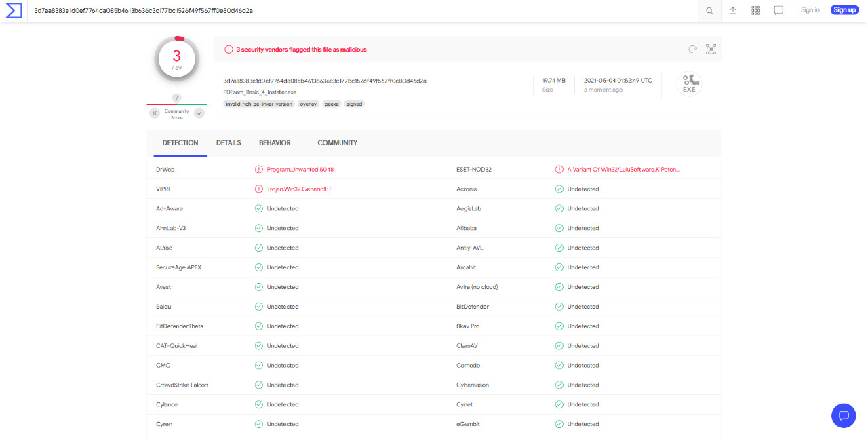The image size is (868, 439).
Task: Switch to the Detection tab
Action: pyautogui.click(x=180, y=143)
